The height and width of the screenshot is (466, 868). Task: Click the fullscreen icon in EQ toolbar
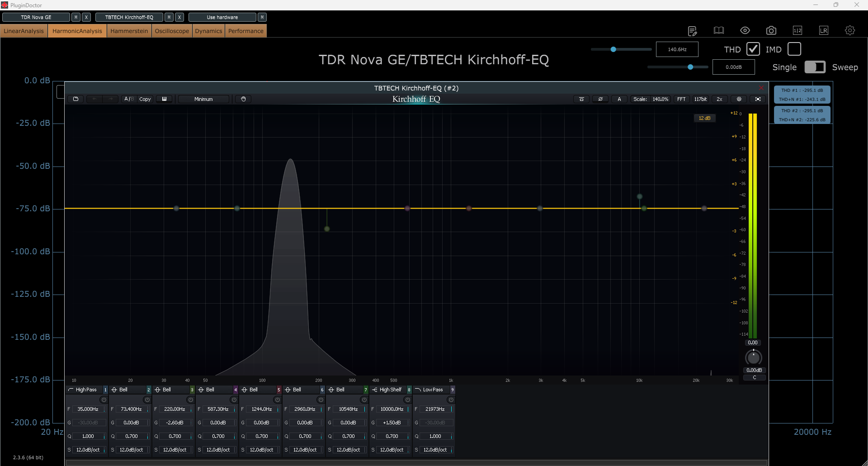(758, 99)
